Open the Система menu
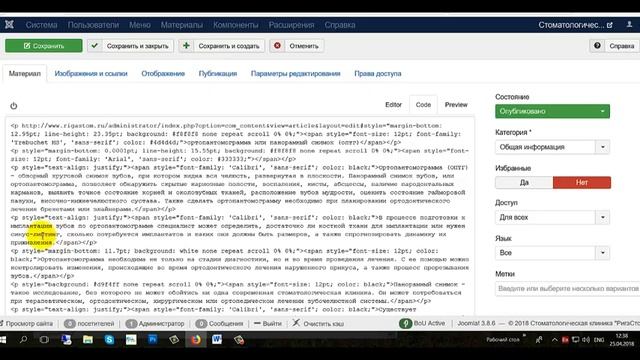This screenshot has height=360, width=640. click(x=41, y=25)
